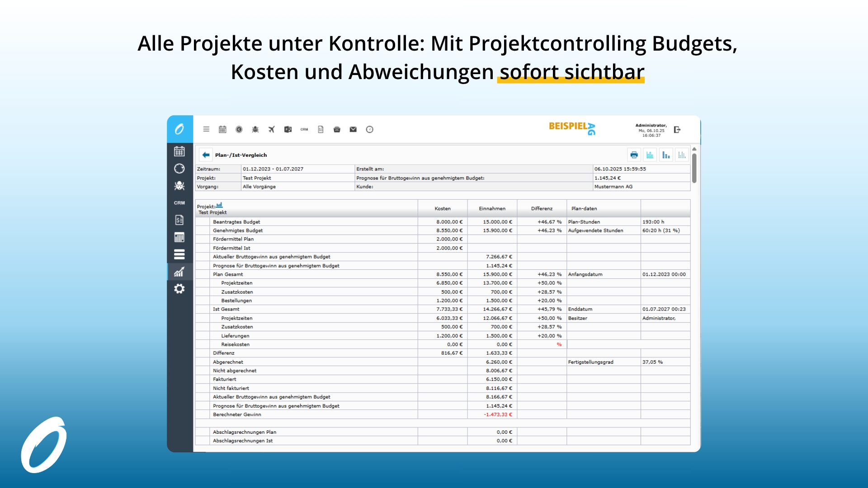Click the scrollbar up arrow
This screenshot has width=868, height=488.
694,149
